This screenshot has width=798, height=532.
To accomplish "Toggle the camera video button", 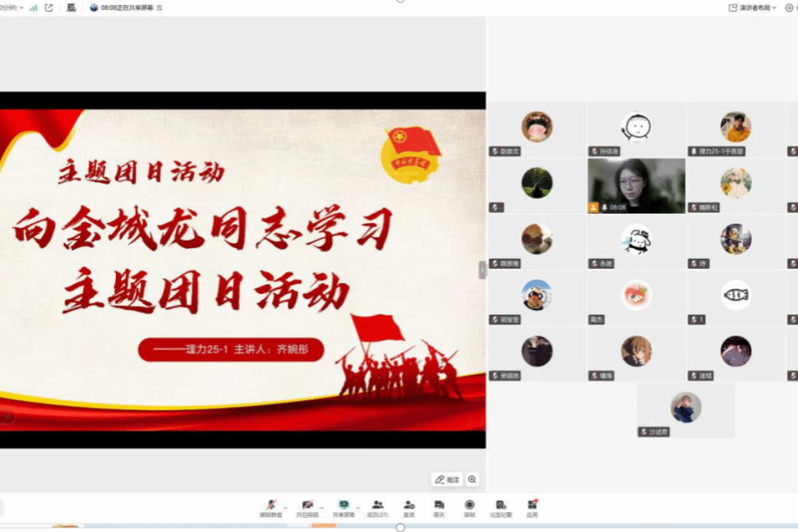I will (307, 506).
